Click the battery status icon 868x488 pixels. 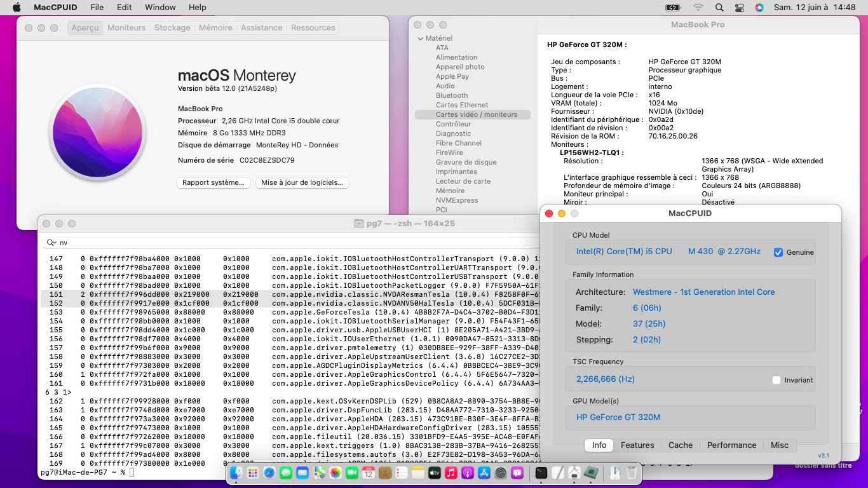pyautogui.click(x=674, y=8)
